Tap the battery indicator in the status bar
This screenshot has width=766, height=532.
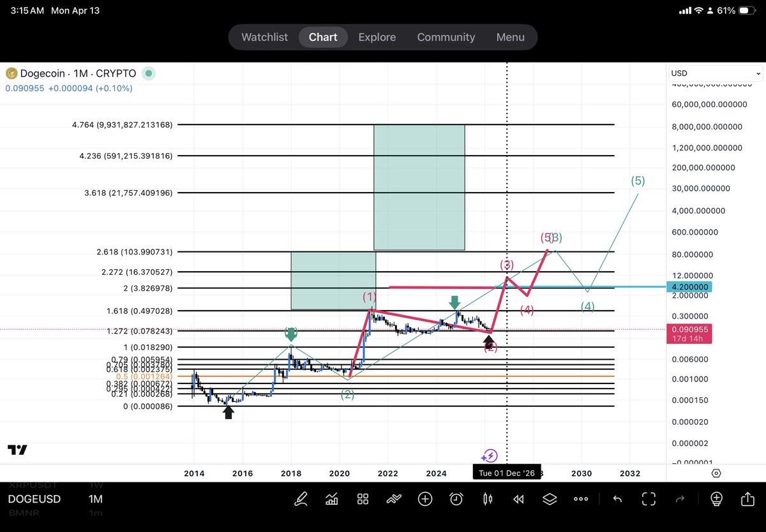747,11
